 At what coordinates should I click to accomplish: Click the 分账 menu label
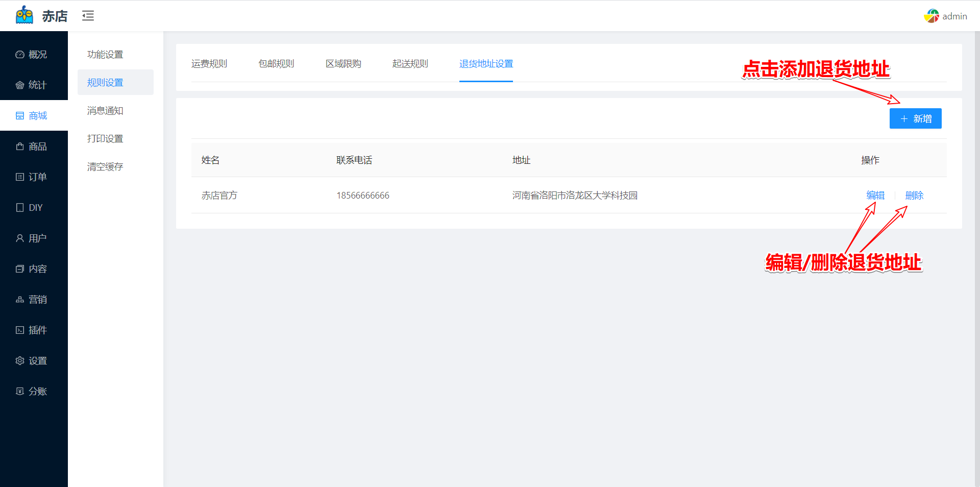point(38,392)
